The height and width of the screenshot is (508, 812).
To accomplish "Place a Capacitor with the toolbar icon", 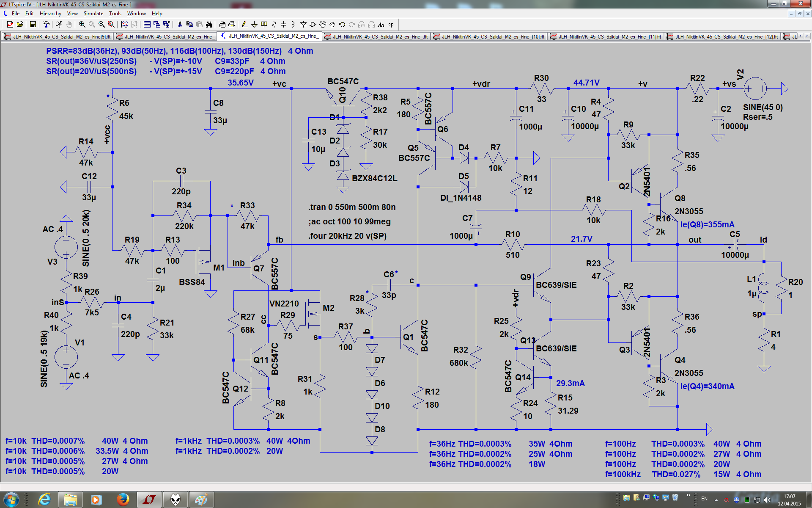I will [x=283, y=25].
